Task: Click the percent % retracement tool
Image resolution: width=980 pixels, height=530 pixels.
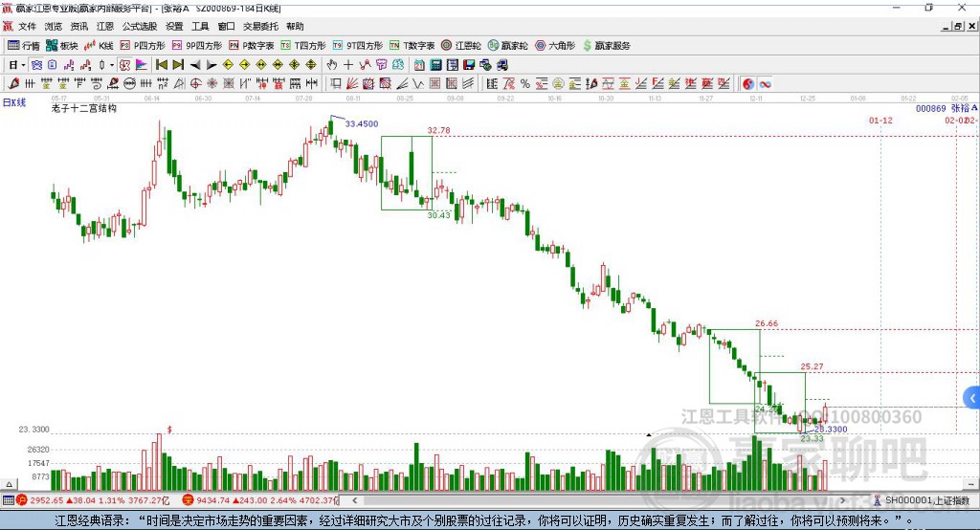Action: [525, 84]
